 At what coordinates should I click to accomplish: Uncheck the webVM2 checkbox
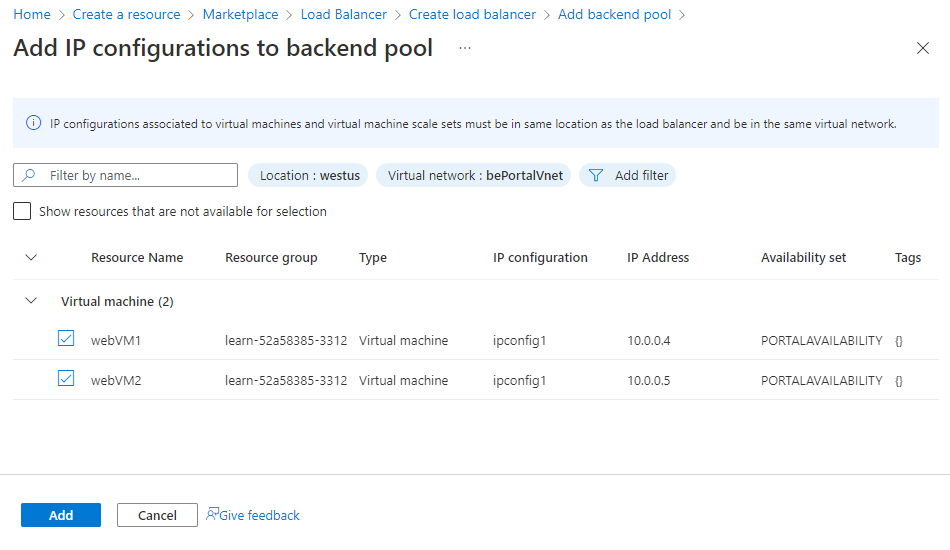66,378
